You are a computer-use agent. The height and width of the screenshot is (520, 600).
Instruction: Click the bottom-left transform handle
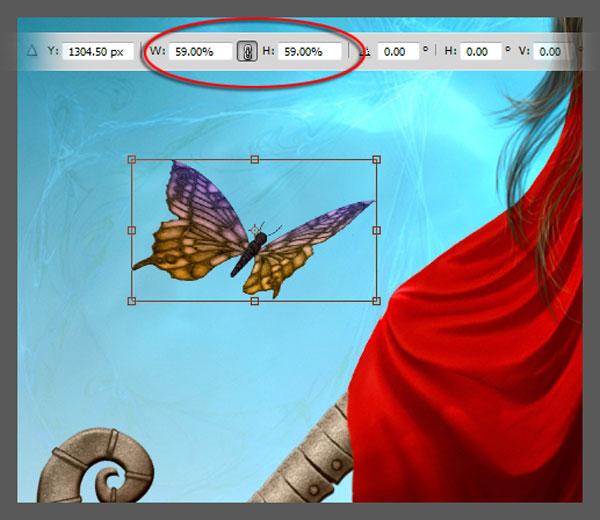click(132, 300)
